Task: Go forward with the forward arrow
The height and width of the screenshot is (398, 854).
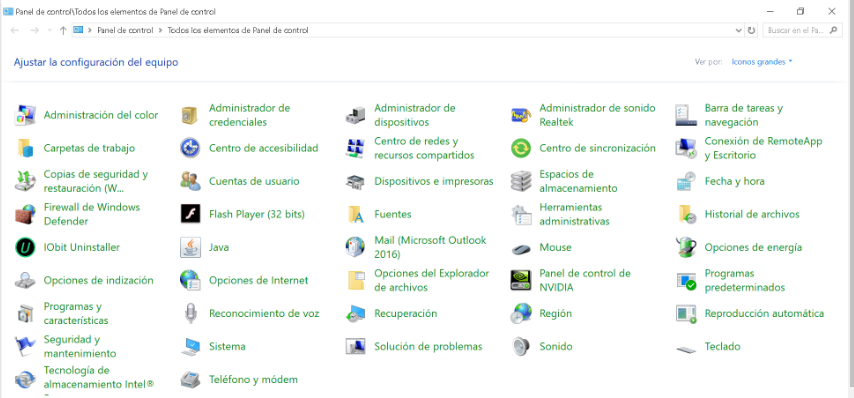Action: pos(34,30)
